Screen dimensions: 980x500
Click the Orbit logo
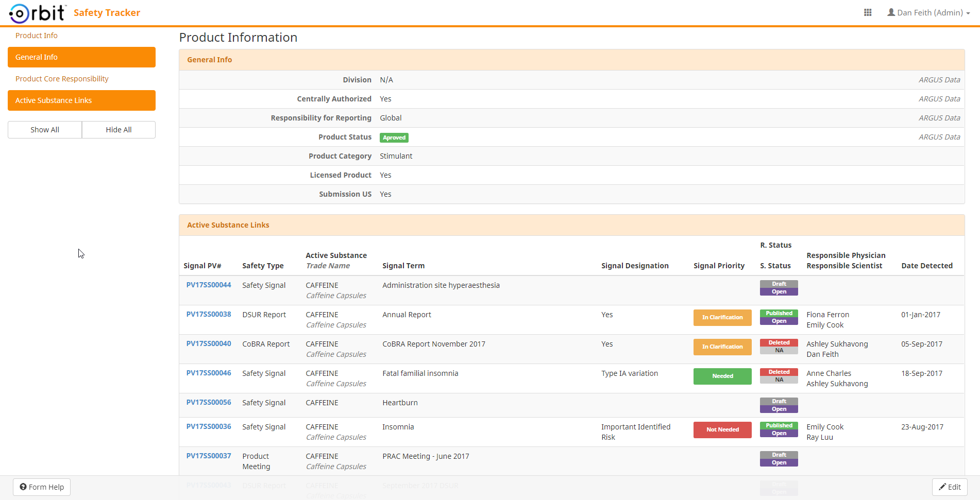pyautogui.click(x=38, y=13)
